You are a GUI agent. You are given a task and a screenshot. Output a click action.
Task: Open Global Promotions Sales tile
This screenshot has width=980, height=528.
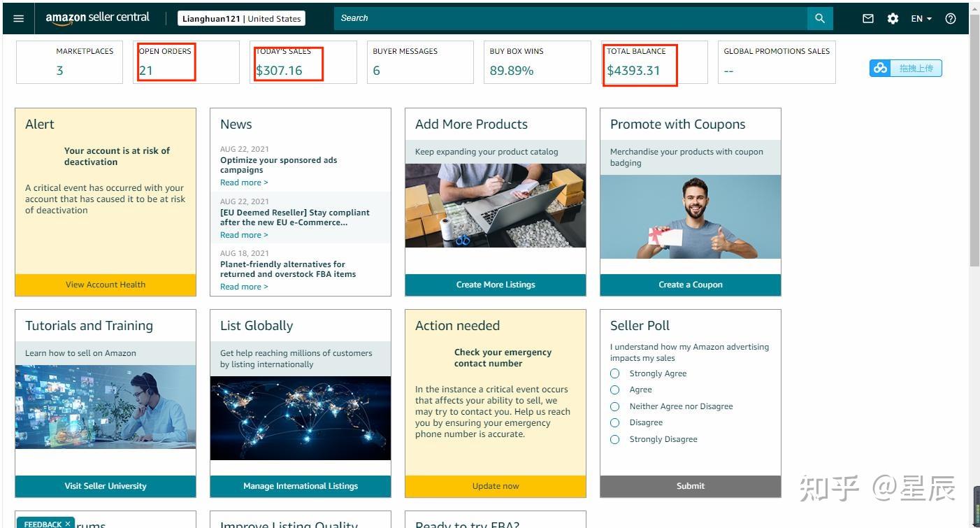pyautogui.click(x=777, y=62)
